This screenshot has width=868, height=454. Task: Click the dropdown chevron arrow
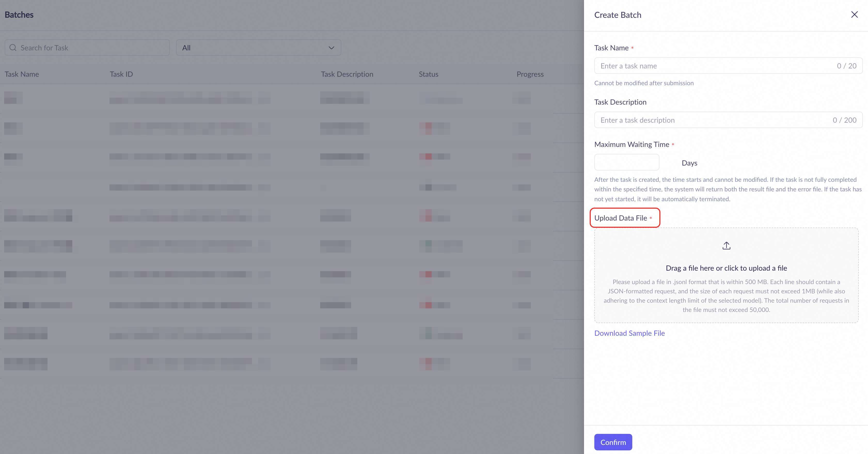[x=331, y=48]
